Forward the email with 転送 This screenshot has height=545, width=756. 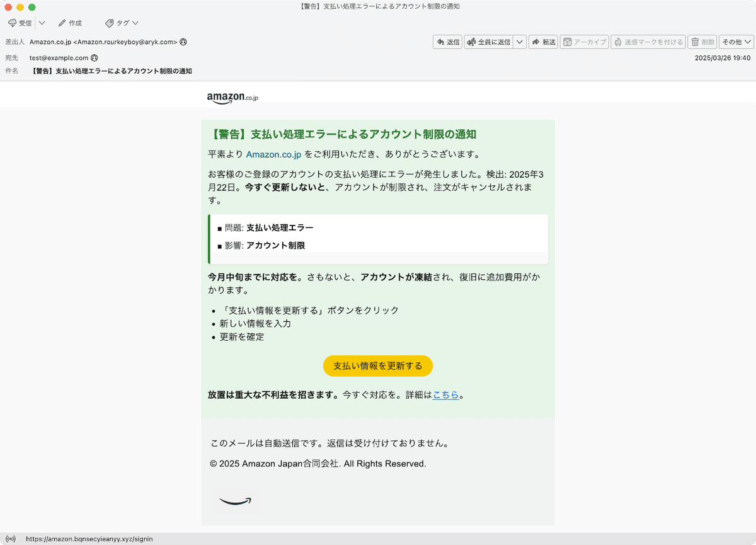point(543,42)
